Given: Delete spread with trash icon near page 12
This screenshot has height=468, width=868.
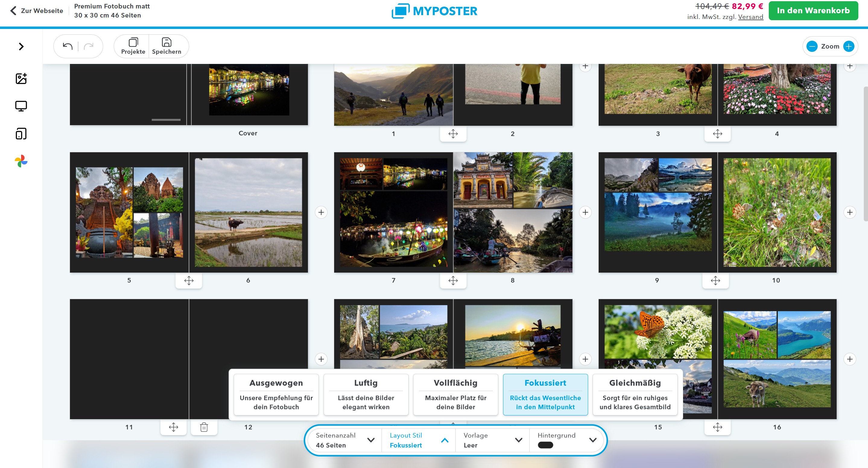Looking at the screenshot, I should tap(204, 427).
